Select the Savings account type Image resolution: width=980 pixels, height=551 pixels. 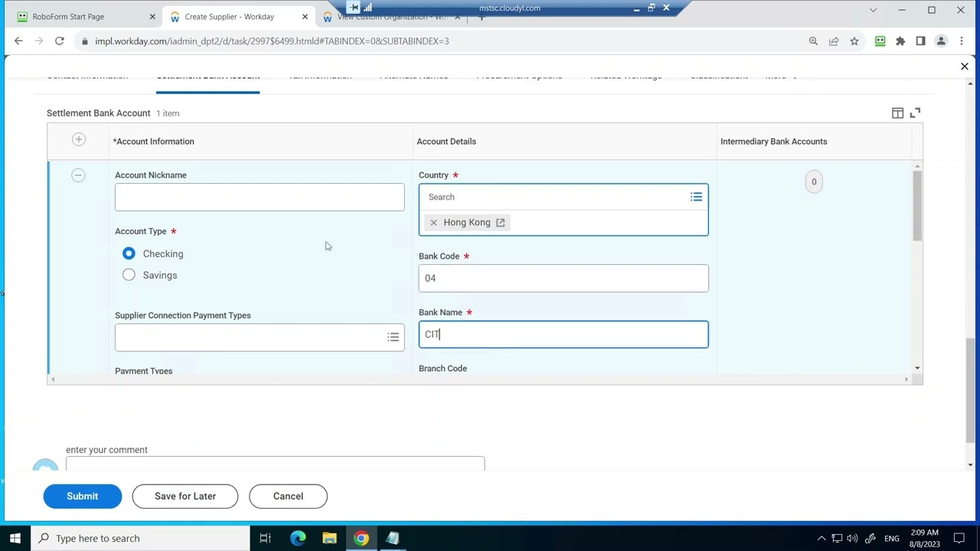tap(129, 275)
